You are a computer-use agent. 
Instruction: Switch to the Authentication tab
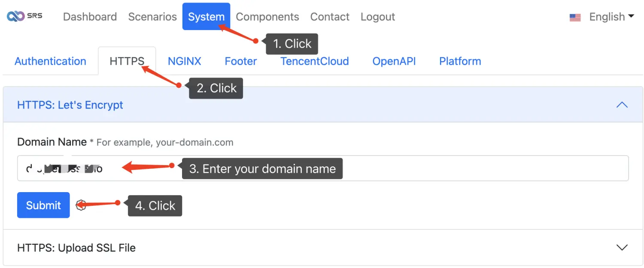(50, 61)
